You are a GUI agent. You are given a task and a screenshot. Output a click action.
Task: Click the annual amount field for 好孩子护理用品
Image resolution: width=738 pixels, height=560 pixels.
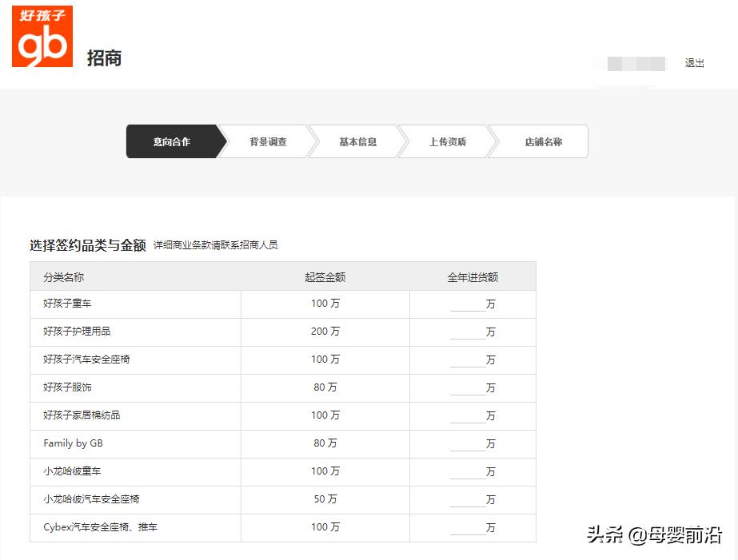tap(468, 332)
